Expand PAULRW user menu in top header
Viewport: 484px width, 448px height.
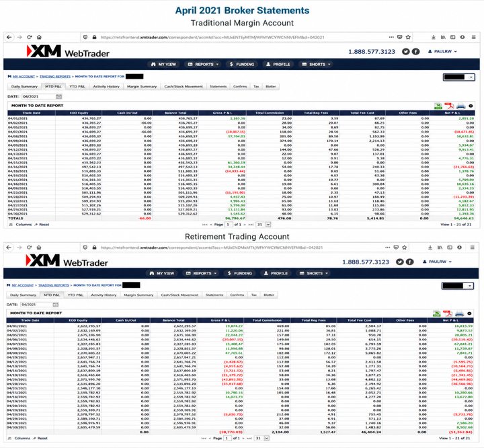pyautogui.click(x=442, y=52)
